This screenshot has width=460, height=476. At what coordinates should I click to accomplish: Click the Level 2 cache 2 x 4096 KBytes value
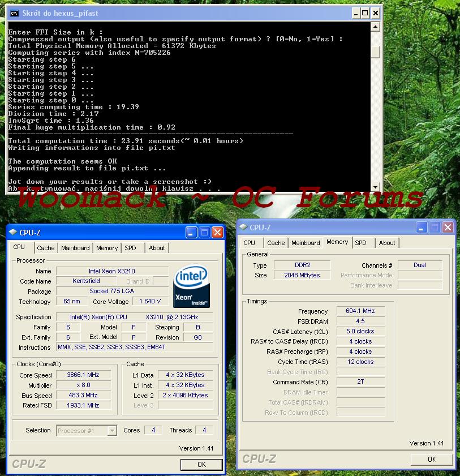point(186,395)
